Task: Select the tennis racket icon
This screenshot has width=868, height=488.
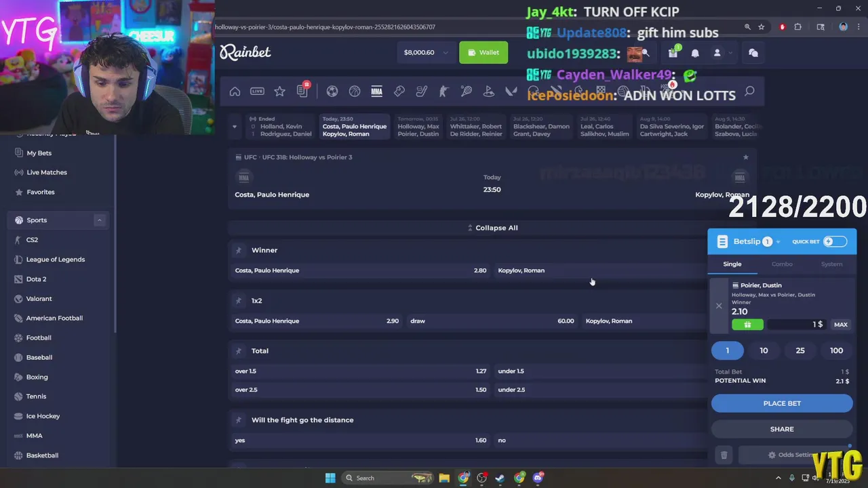Action: 466,91
